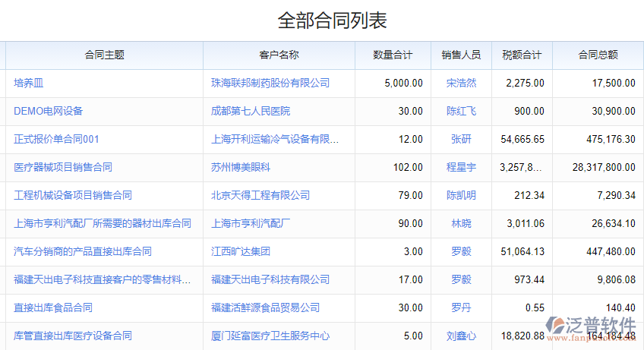The image size is (644, 350).
Task: Open 工程机械设备项目销售合同 contract link
Action: click(x=73, y=195)
